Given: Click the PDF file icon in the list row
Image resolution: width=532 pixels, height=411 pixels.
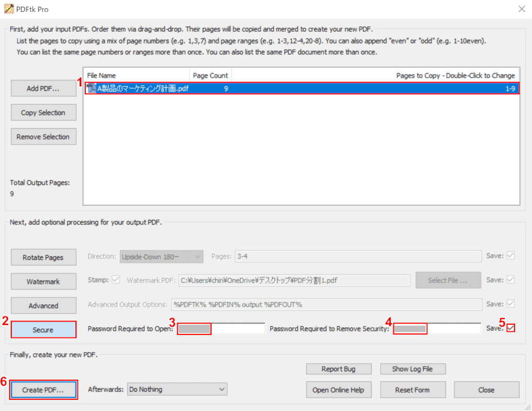Looking at the screenshot, I should [91, 88].
